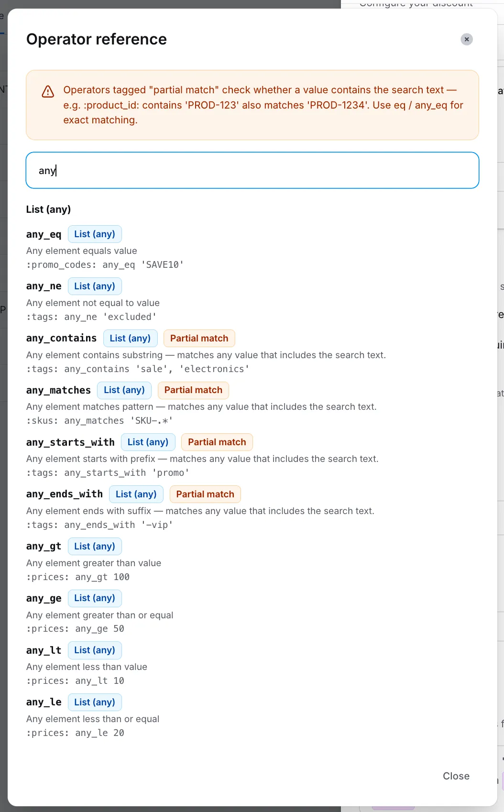The height and width of the screenshot is (812, 504).
Task: Click the Close button at the bottom
Action: tap(456, 776)
